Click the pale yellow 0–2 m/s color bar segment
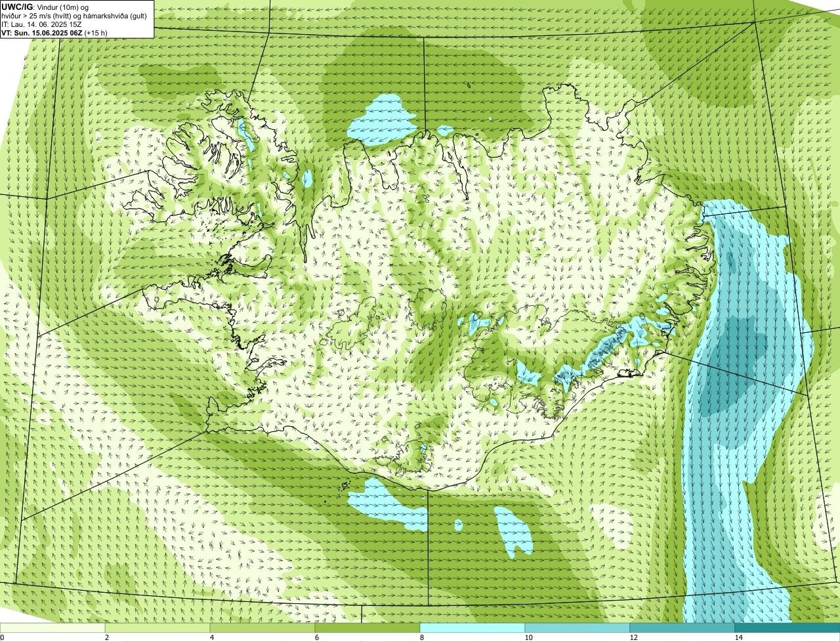The image size is (840, 642). [52, 628]
